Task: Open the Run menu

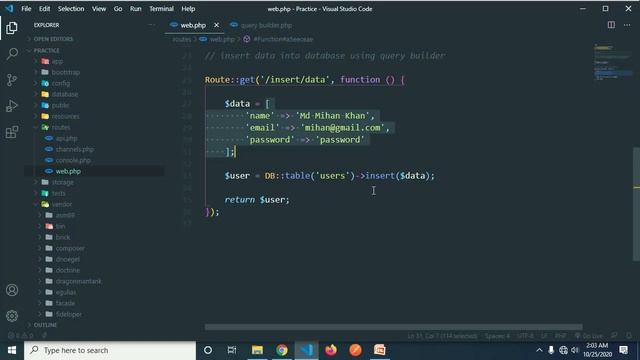Action: [x=136, y=9]
